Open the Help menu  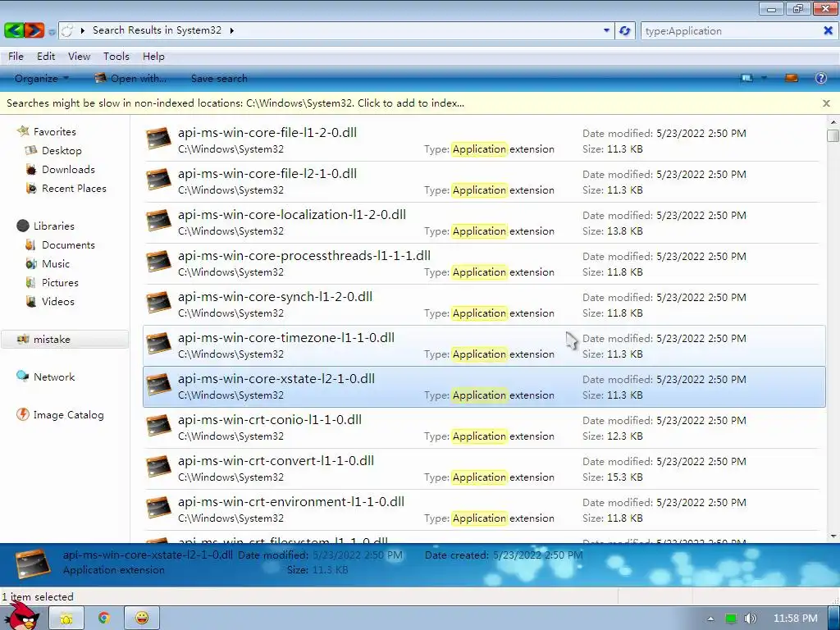153,57
